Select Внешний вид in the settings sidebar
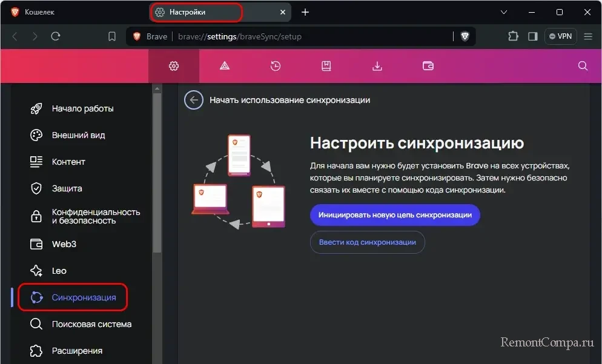 (78, 135)
